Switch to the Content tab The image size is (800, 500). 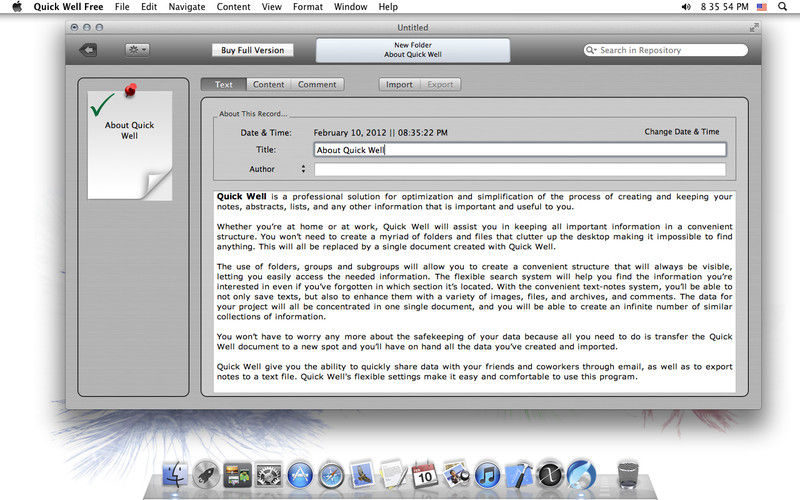268,85
